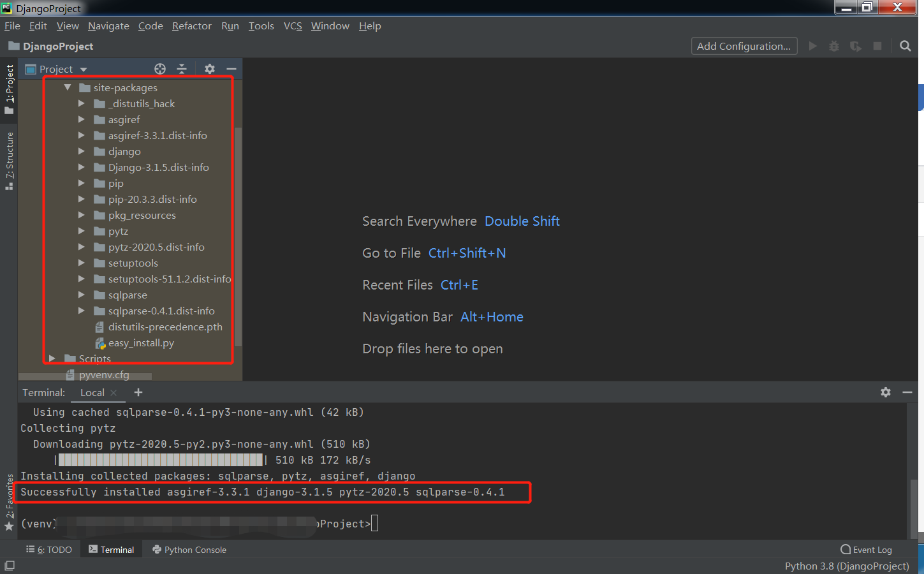The width and height of the screenshot is (924, 574).
Task: Open the Tools menu
Action: click(x=261, y=26)
